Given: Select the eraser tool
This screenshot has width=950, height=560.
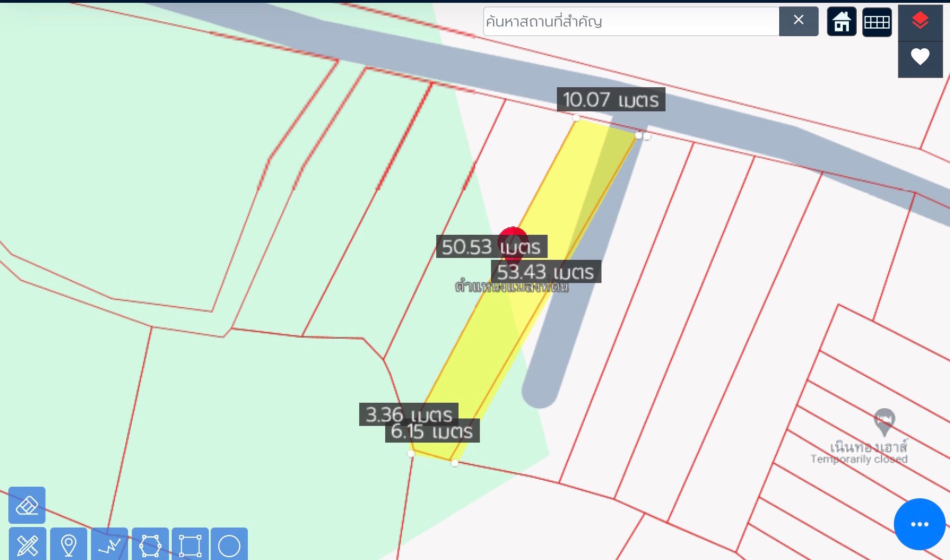Looking at the screenshot, I should (x=27, y=505).
